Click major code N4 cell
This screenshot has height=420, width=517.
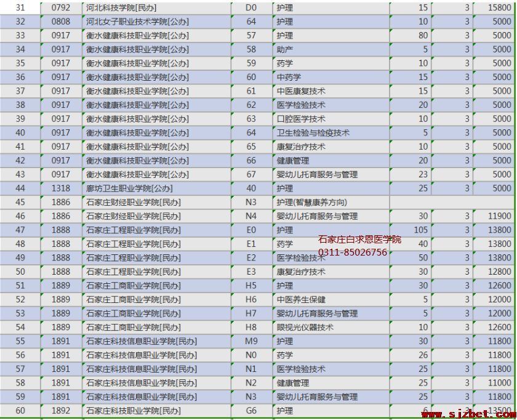[x=252, y=216]
